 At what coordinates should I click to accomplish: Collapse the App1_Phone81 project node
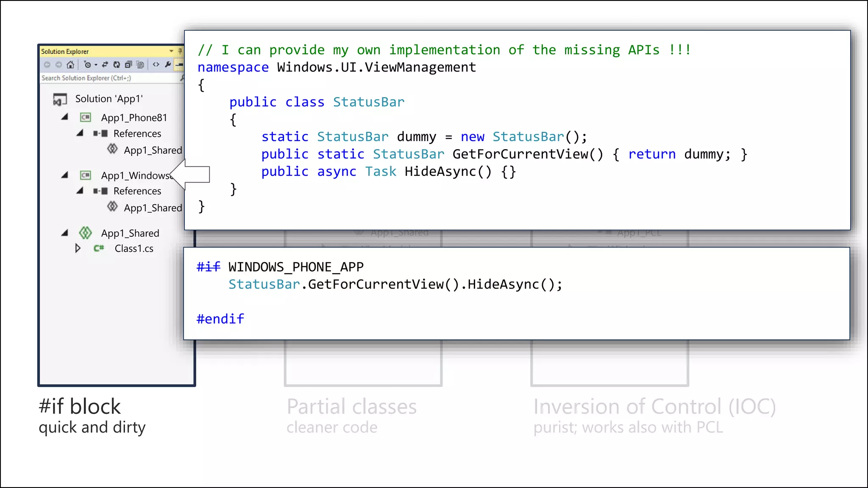pos(64,117)
